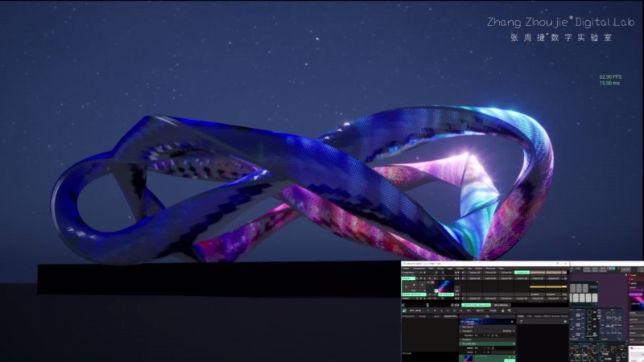
Task: Turn the top knob in the synth mixer
Action: coord(589,312)
